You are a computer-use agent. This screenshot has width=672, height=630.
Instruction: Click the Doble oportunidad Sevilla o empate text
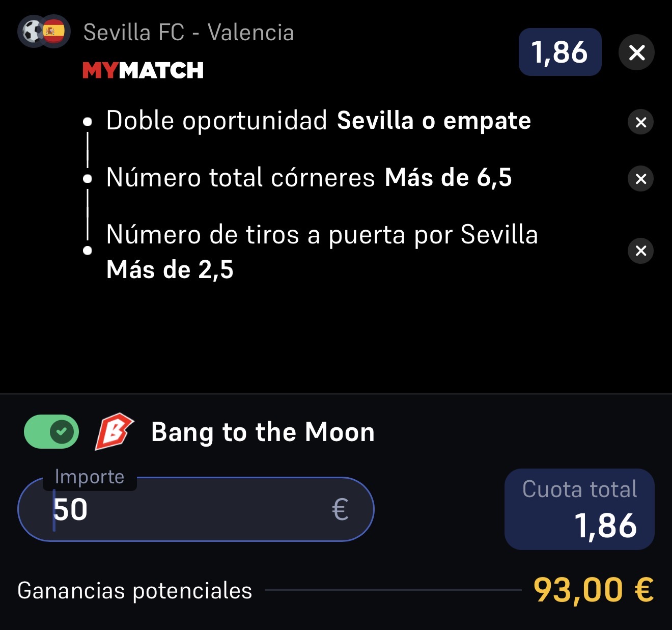319,121
